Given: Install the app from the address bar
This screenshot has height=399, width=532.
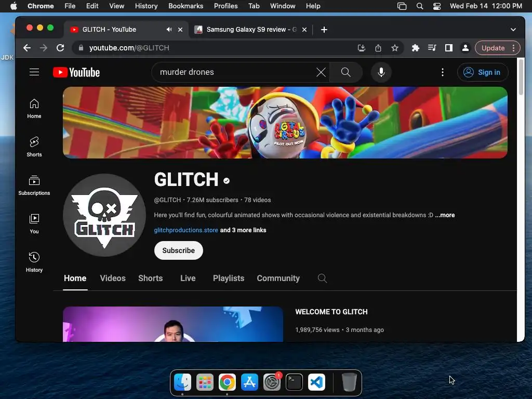Looking at the screenshot, I should [x=362, y=48].
